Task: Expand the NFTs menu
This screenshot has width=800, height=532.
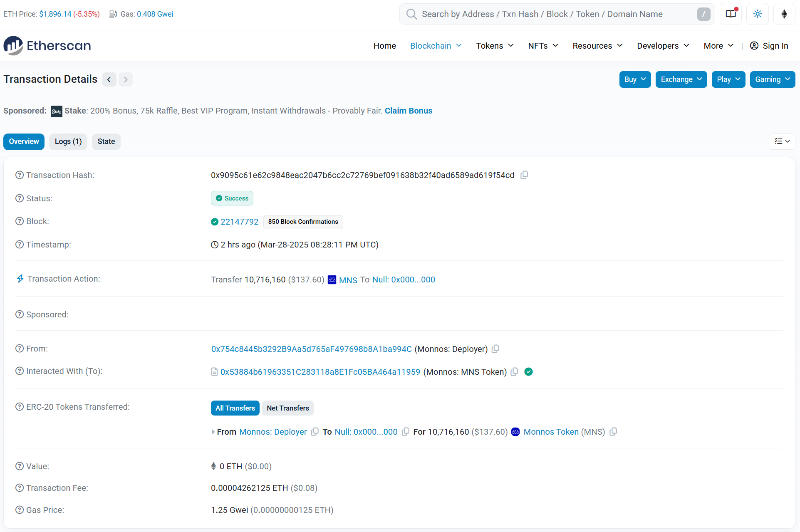Action: pyautogui.click(x=543, y=46)
